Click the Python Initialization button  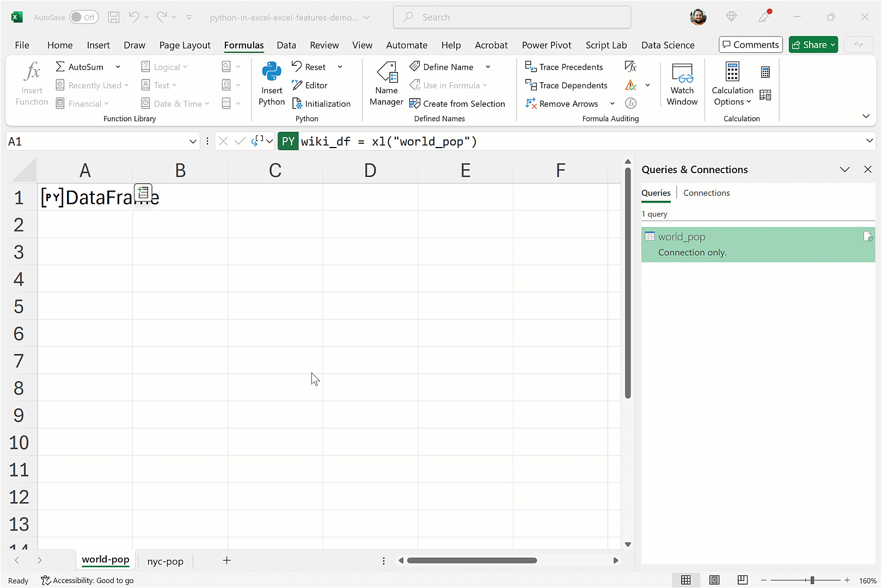pos(321,103)
